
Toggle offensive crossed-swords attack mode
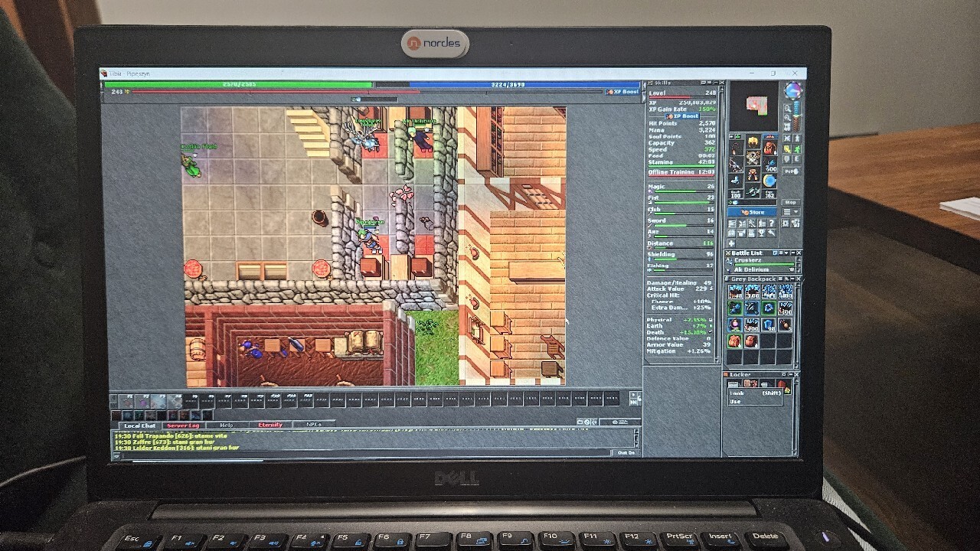[x=789, y=139]
